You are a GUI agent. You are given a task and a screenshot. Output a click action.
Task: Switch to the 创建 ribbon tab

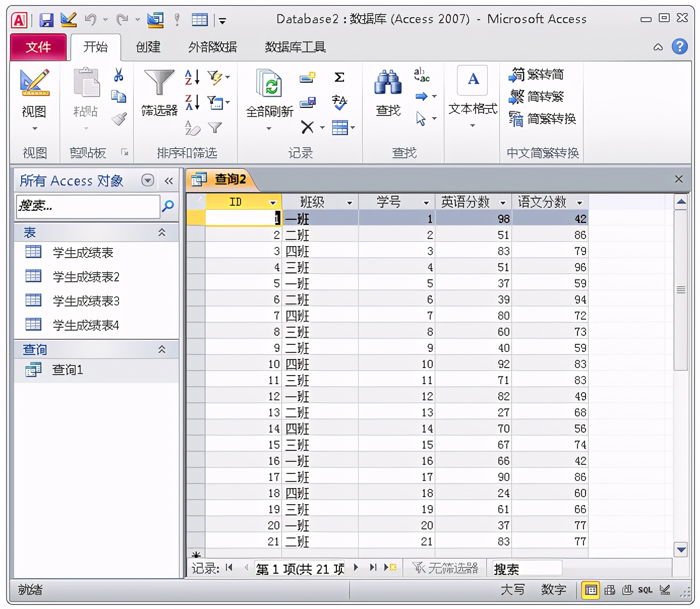tap(147, 47)
